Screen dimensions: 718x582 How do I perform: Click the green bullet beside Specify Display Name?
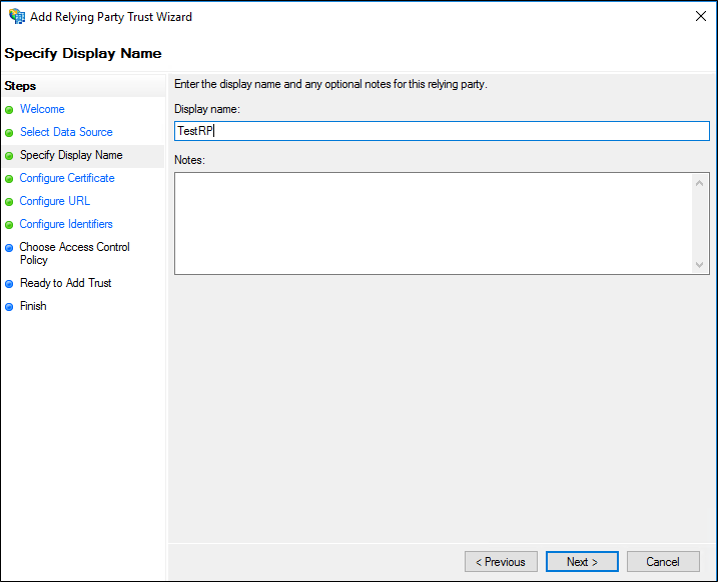9,156
